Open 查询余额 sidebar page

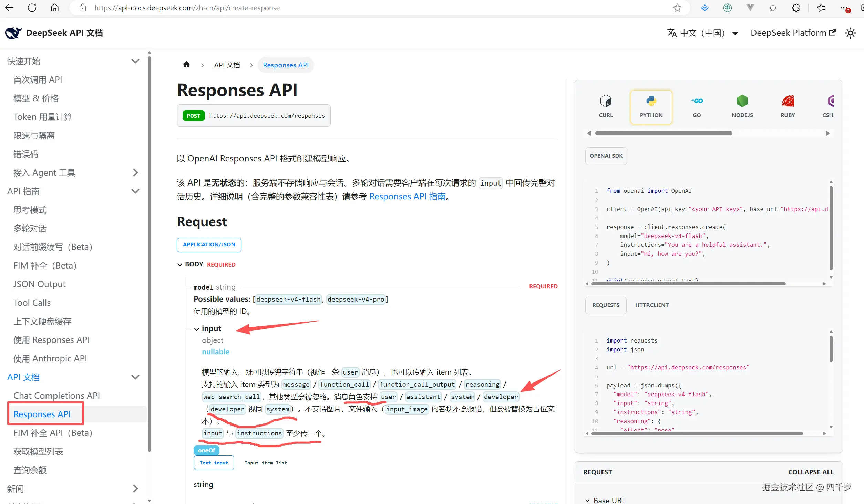pyautogui.click(x=30, y=470)
